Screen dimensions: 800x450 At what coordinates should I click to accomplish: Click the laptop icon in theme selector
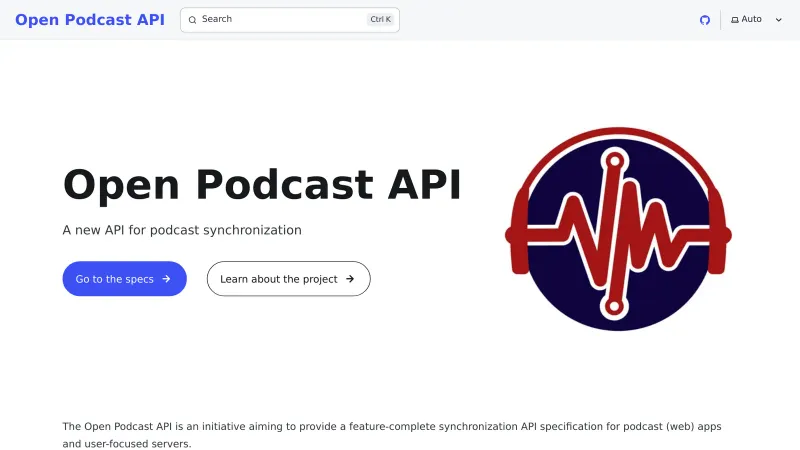(735, 20)
